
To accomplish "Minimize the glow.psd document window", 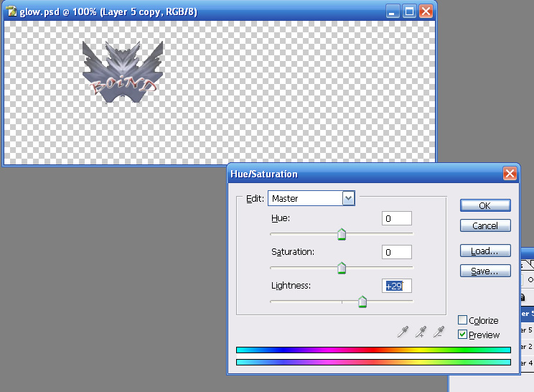I will point(393,11).
